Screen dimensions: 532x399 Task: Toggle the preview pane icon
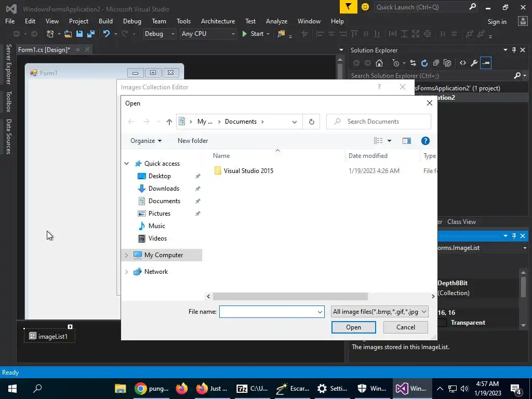point(406,141)
